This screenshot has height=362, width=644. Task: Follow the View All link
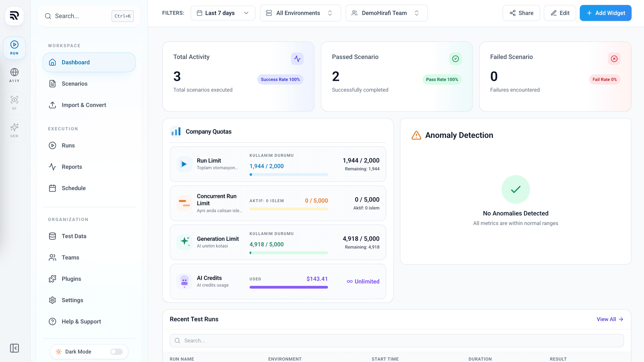coord(610,319)
